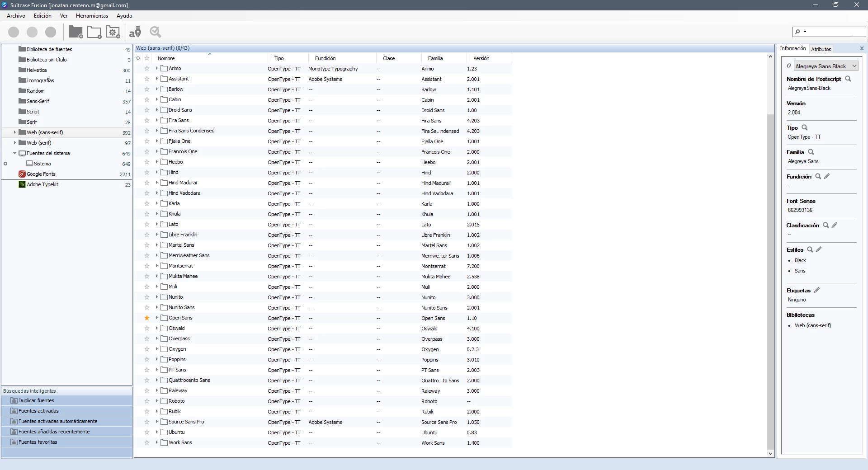Viewport: 868px width, 470px height.
Task: Sort the list by Versión column
Action: tap(489, 58)
